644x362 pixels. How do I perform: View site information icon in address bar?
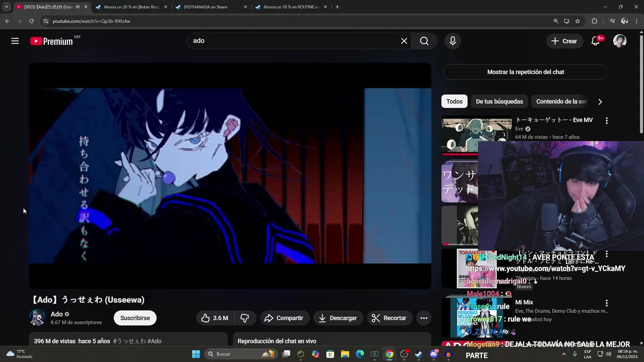[x=45, y=21]
